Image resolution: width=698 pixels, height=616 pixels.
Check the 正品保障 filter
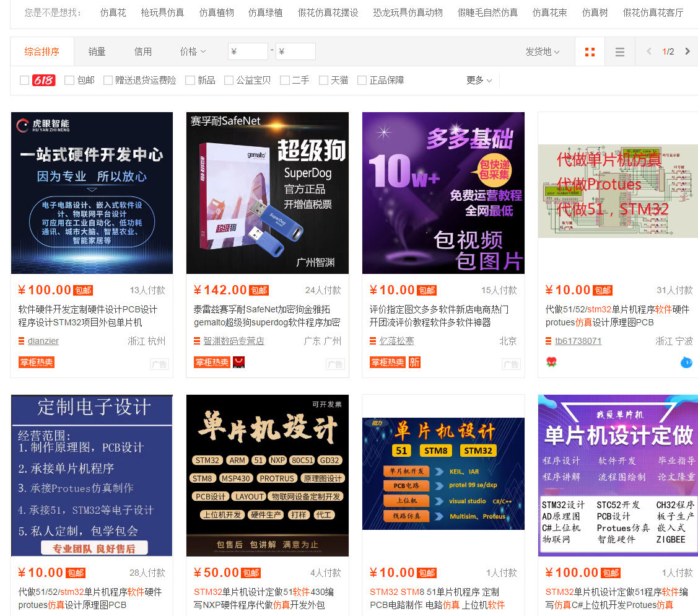point(362,80)
